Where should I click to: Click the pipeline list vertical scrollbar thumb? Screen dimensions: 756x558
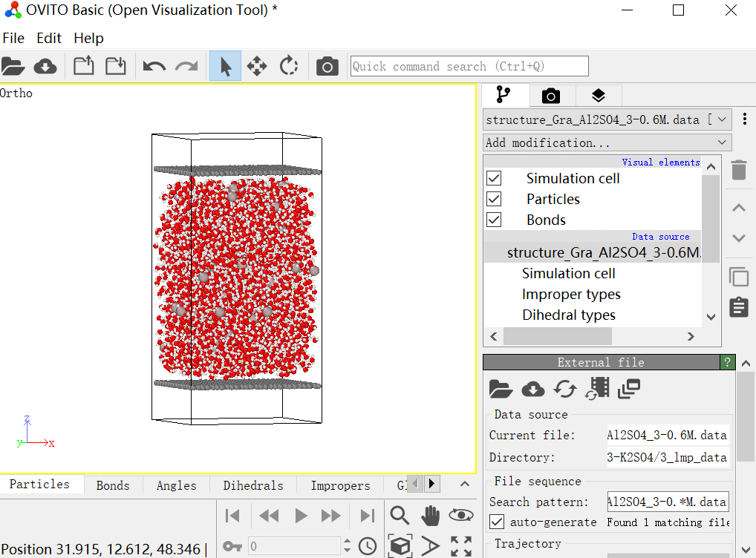point(710,219)
